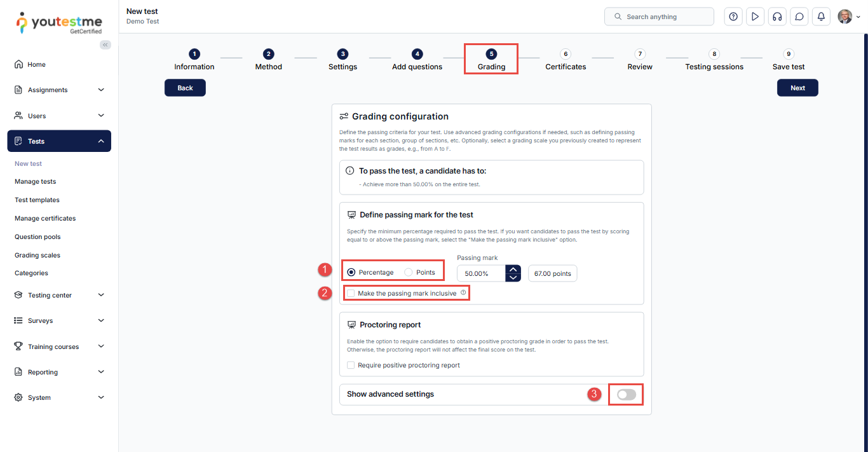This screenshot has width=868, height=452.
Task: Open the notifications bell icon
Action: coord(821,17)
